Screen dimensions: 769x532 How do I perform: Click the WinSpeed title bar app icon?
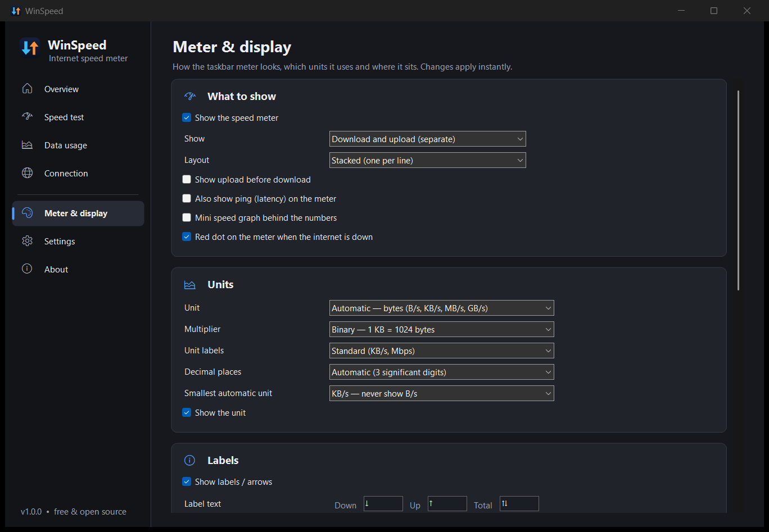(x=16, y=11)
